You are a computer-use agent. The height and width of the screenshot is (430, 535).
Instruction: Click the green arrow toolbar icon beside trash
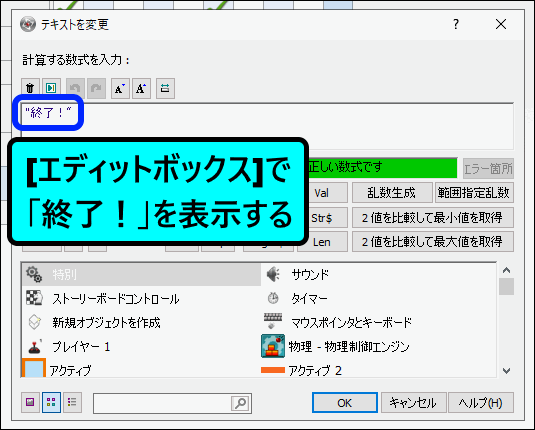tap(51, 88)
